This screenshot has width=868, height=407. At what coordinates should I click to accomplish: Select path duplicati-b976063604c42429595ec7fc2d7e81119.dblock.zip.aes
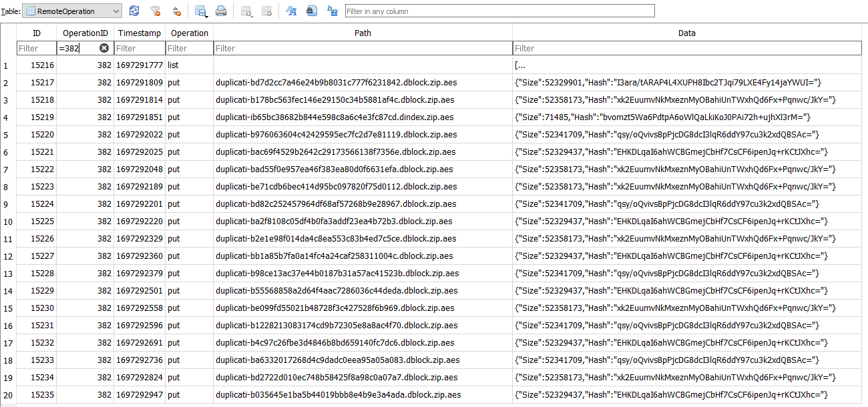coord(363,135)
